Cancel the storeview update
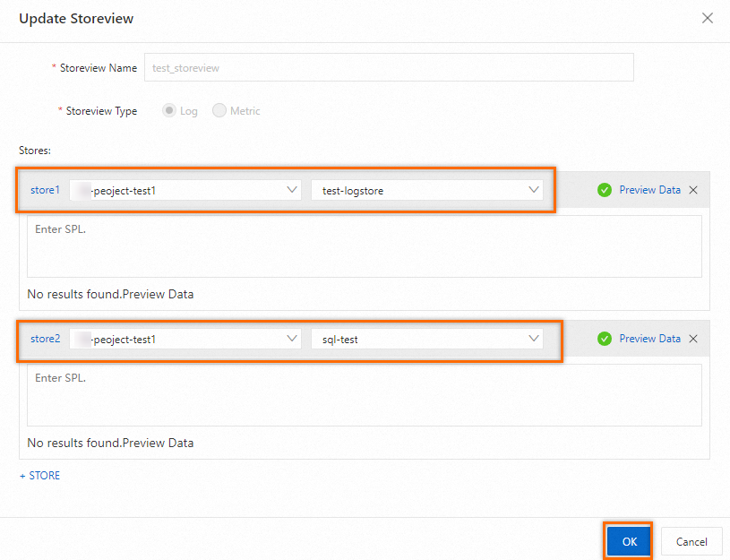This screenshot has width=730, height=560. [x=691, y=541]
